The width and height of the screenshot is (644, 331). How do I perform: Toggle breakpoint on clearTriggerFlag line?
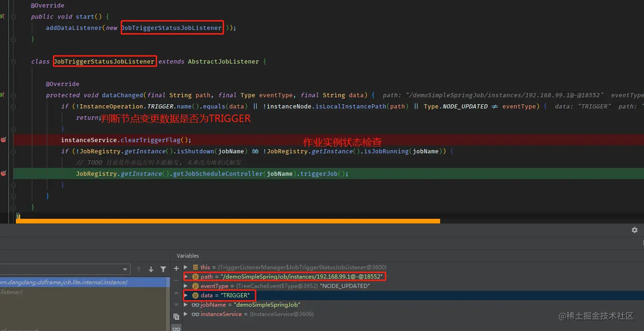pyautogui.click(x=3, y=140)
